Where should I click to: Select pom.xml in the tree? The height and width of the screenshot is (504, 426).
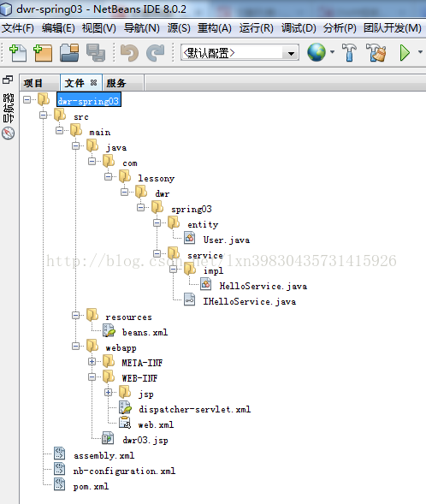coord(91,487)
